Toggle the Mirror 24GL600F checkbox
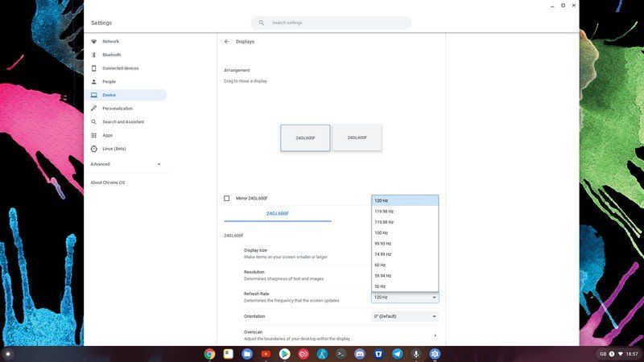The width and height of the screenshot is (644, 362). tap(227, 198)
